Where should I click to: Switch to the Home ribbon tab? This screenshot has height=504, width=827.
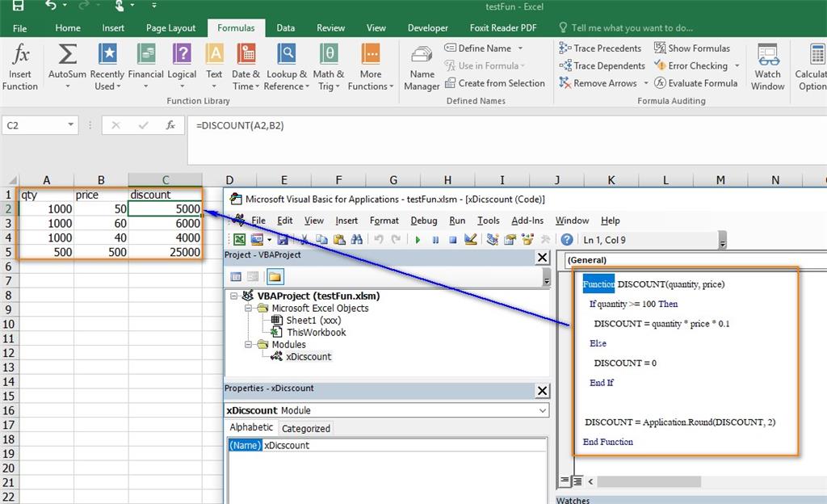[x=68, y=28]
